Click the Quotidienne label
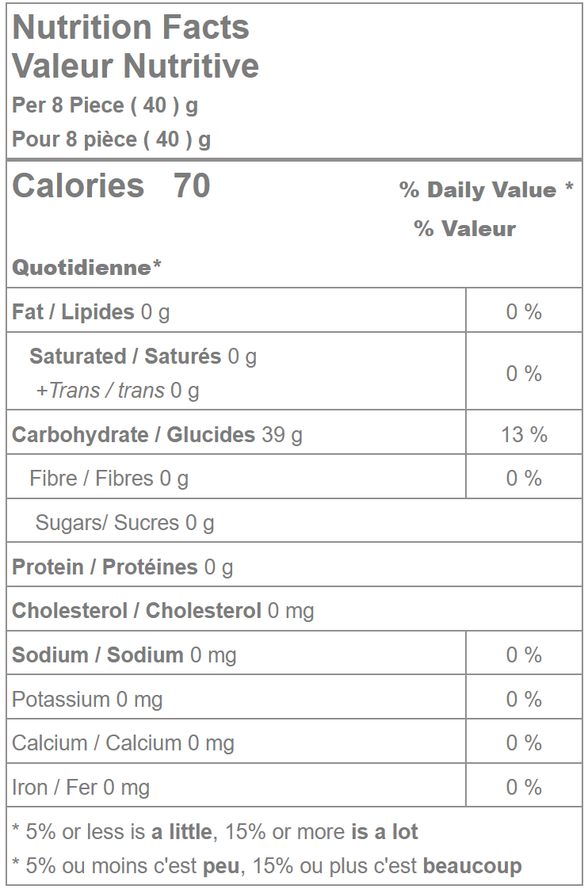Viewport: 588px width, 893px height. pos(86,267)
